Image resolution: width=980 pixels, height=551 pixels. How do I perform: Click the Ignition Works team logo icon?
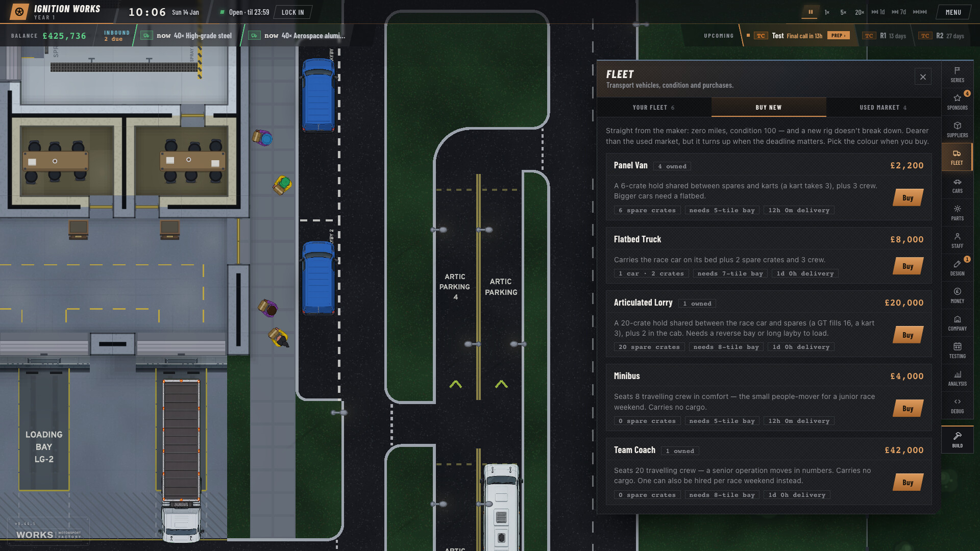click(x=19, y=12)
